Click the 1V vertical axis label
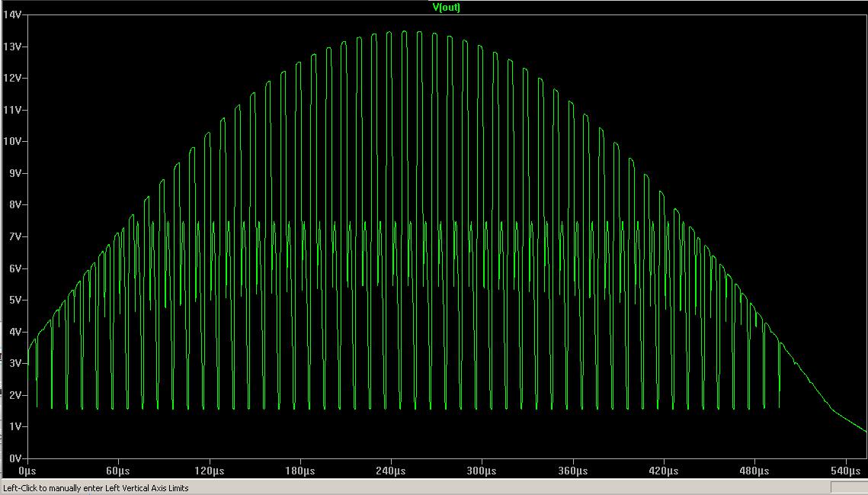 tap(14, 427)
